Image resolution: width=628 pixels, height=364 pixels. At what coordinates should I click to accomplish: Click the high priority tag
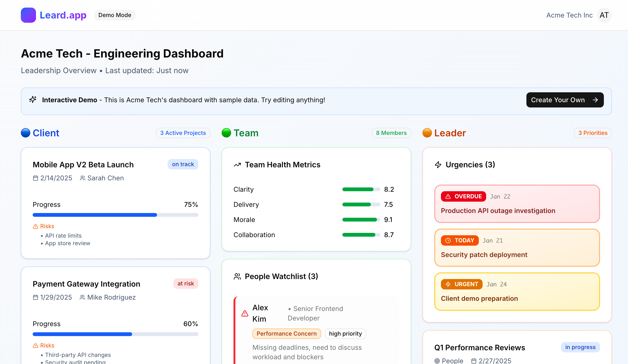pyautogui.click(x=345, y=334)
